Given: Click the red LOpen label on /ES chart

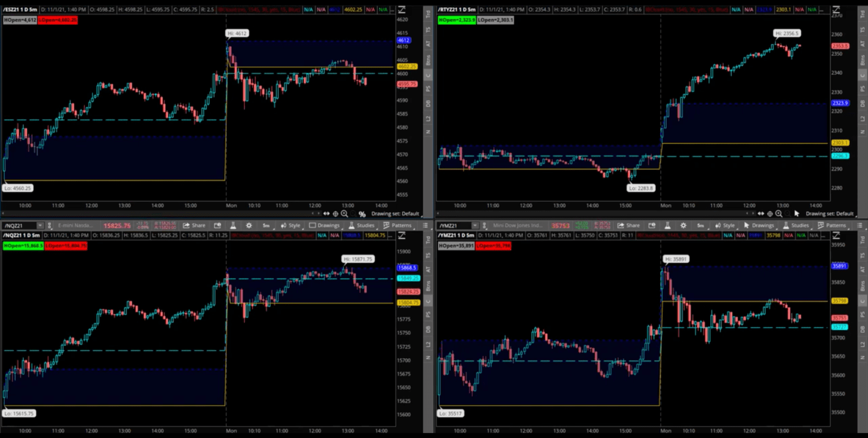Looking at the screenshot, I should point(58,20).
